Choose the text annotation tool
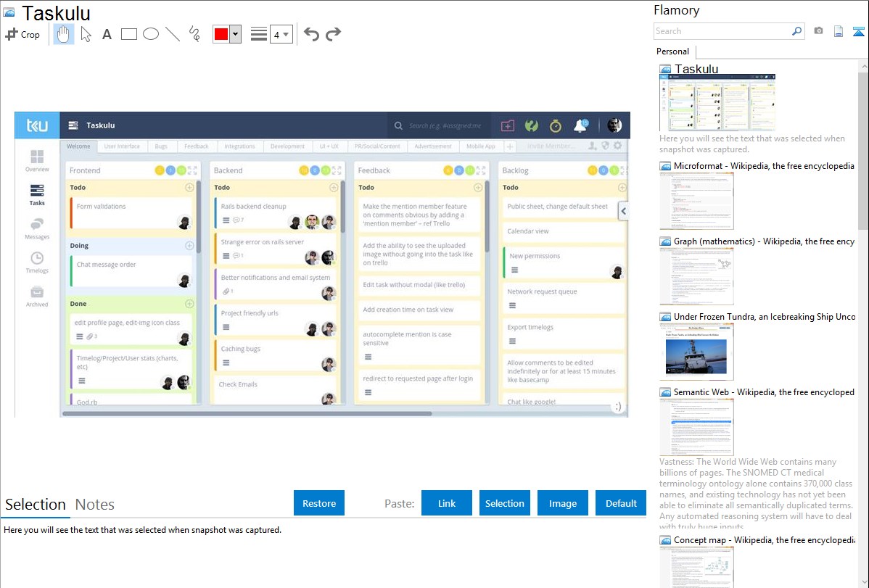The image size is (869, 588). [107, 34]
